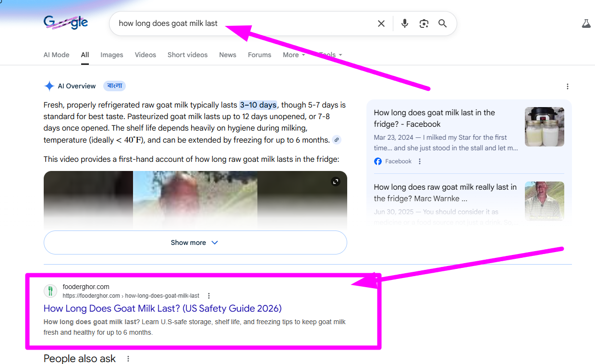
Task: Click the voice search microphone icon
Action: click(x=404, y=24)
